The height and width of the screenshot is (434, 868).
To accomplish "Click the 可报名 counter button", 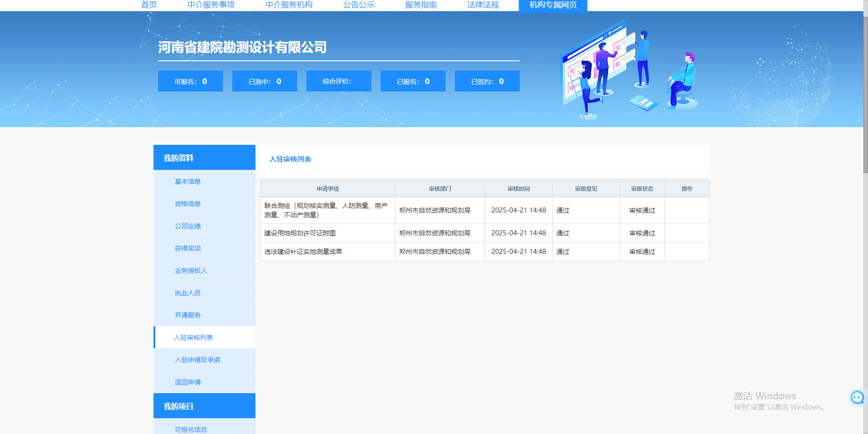I will click(190, 81).
